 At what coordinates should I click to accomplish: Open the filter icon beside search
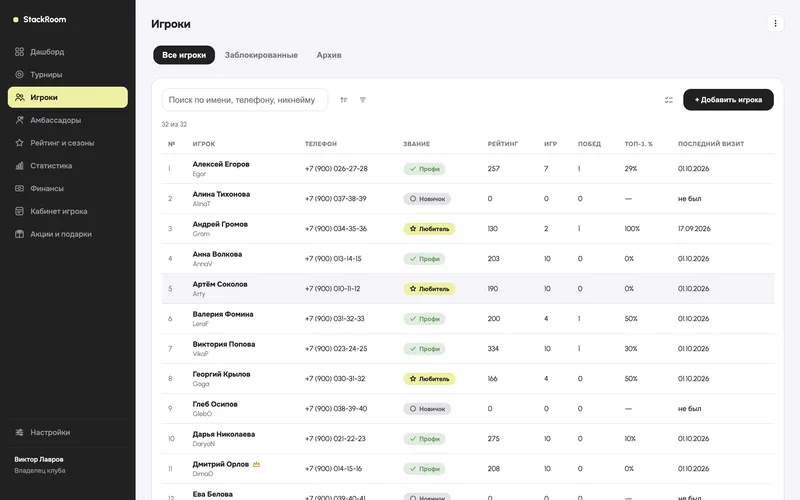[x=363, y=100]
